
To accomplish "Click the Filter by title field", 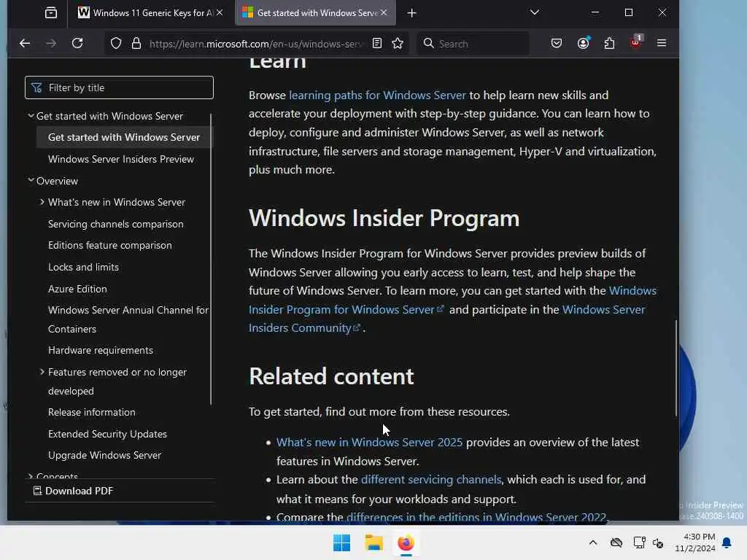I will tap(119, 87).
